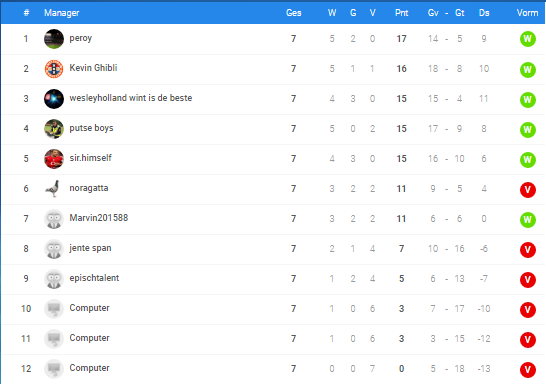Select the Computer icon in rank 10

54,308
